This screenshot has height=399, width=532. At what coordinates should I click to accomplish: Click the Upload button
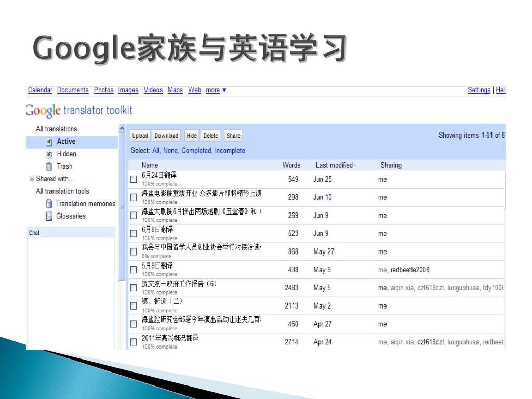140,136
